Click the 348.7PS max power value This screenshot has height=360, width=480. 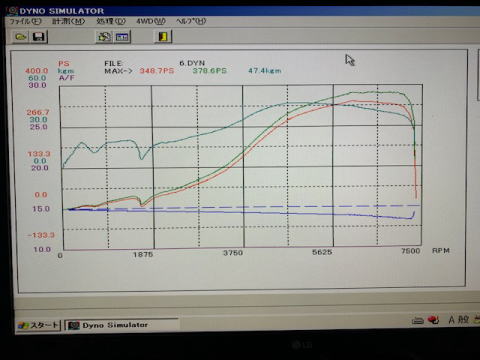point(157,71)
